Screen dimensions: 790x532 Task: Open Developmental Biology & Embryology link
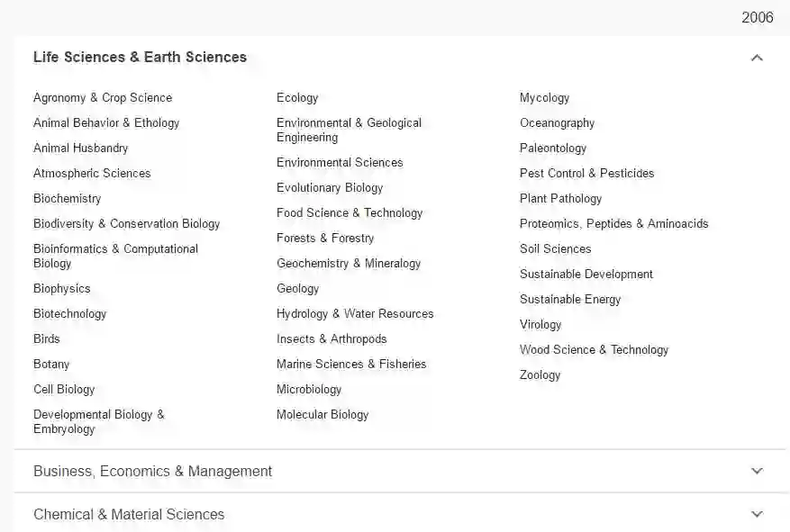point(99,421)
